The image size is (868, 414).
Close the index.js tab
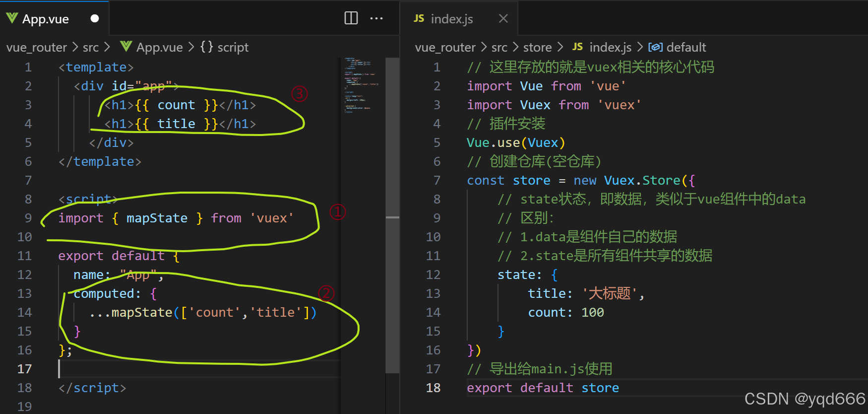point(503,19)
